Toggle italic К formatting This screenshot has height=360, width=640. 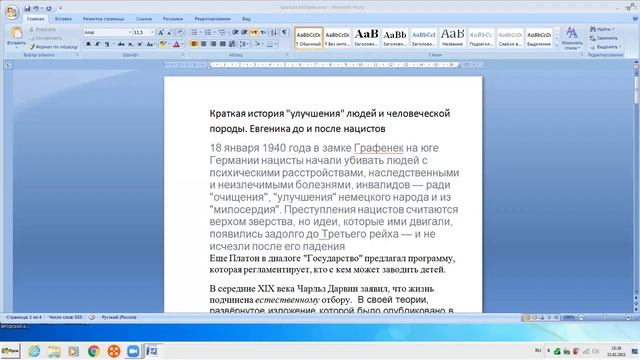click(97, 44)
